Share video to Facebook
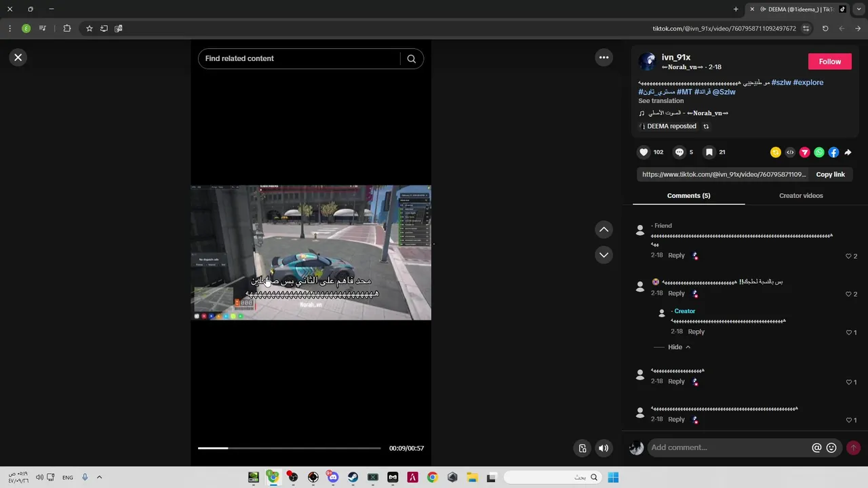 [833, 152]
